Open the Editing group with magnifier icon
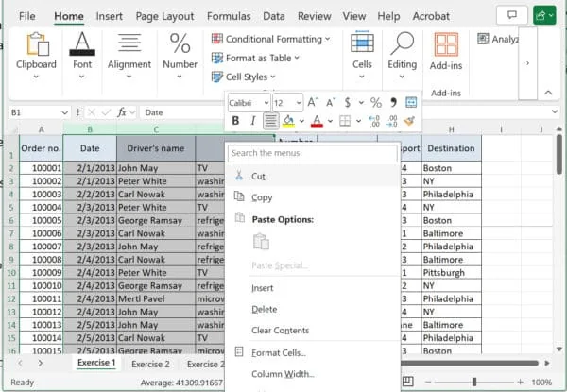567x392 pixels. [x=402, y=56]
